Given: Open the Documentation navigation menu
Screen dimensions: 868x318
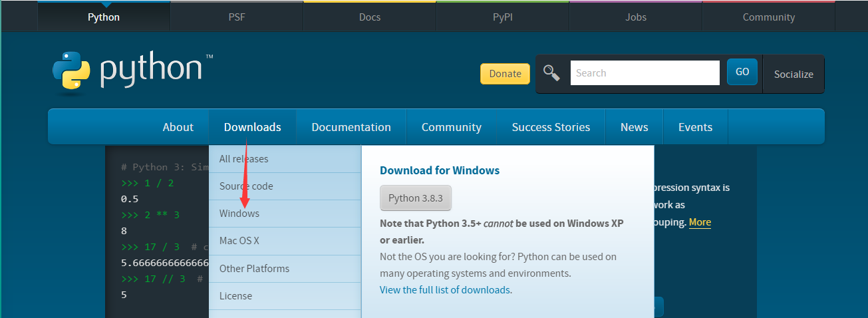Looking at the screenshot, I should click(x=351, y=127).
